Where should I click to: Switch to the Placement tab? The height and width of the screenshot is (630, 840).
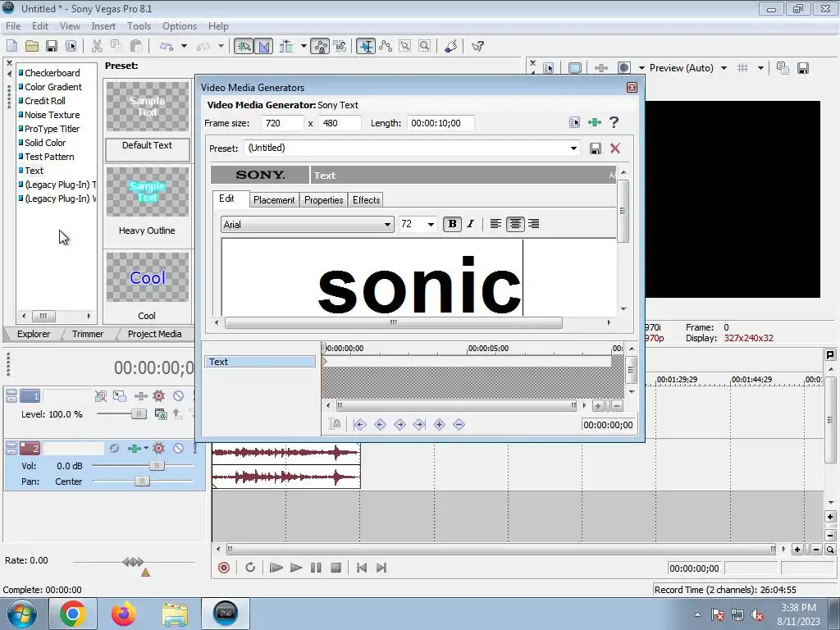274,200
